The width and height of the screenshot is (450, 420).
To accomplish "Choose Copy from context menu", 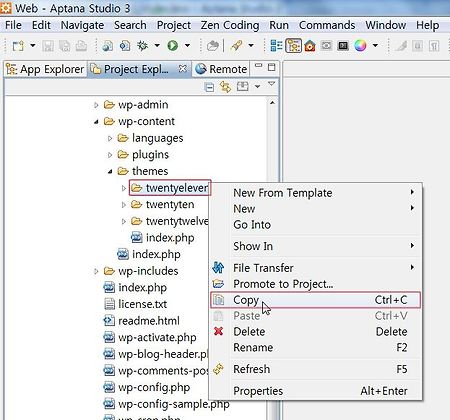I will [316, 300].
